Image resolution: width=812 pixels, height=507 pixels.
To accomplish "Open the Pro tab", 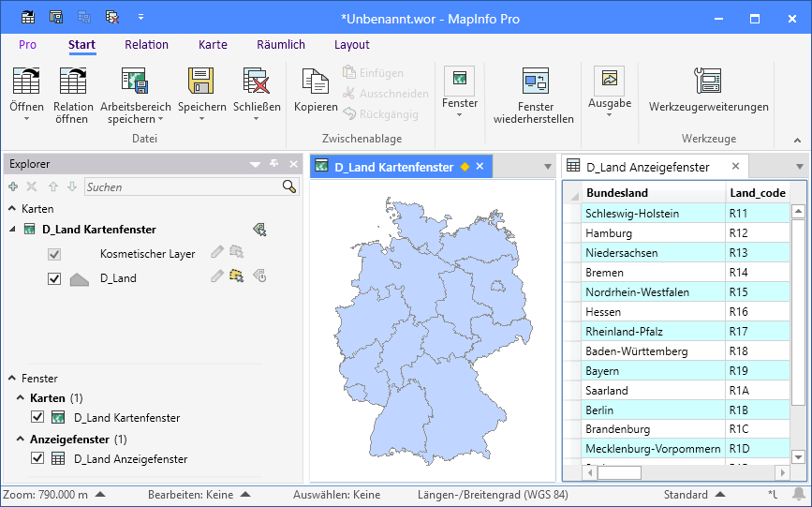I will tap(27, 45).
